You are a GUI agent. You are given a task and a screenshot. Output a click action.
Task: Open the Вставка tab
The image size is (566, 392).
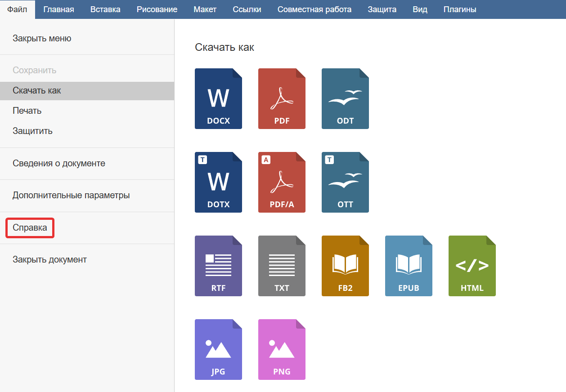tap(105, 9)
